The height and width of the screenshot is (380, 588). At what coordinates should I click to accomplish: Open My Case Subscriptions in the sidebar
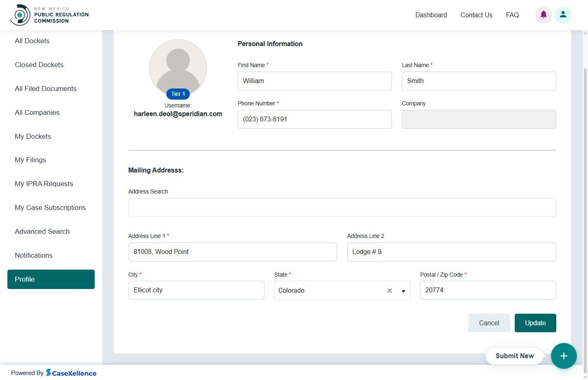coord(51,207)
